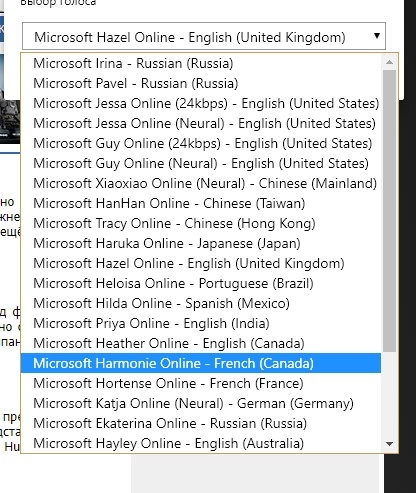Pick Microsoft Jessa Online (24kbps) voice

(201, 103)
